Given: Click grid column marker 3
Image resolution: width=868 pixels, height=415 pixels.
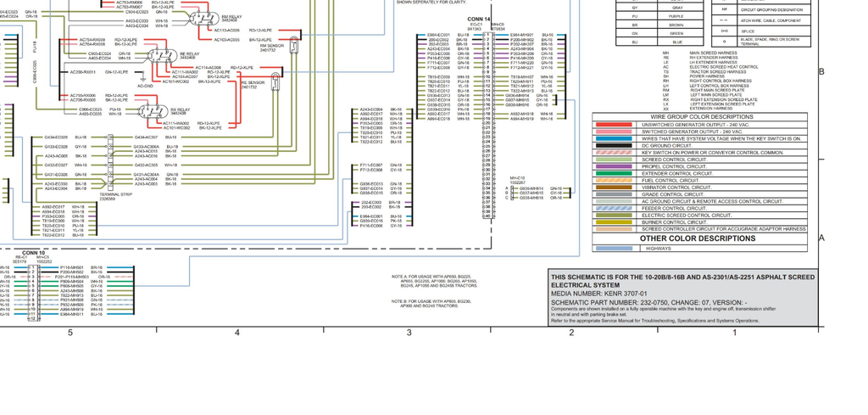Looking at the screenshot, I should 409,333.
